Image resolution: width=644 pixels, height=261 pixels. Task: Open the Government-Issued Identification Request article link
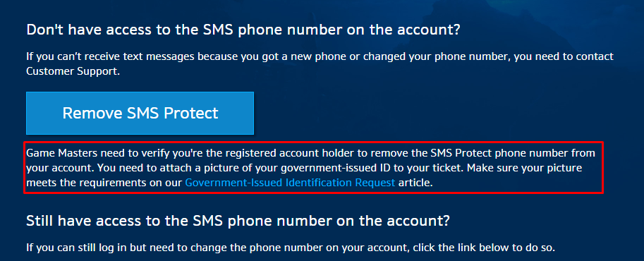(x=290, y=183)
